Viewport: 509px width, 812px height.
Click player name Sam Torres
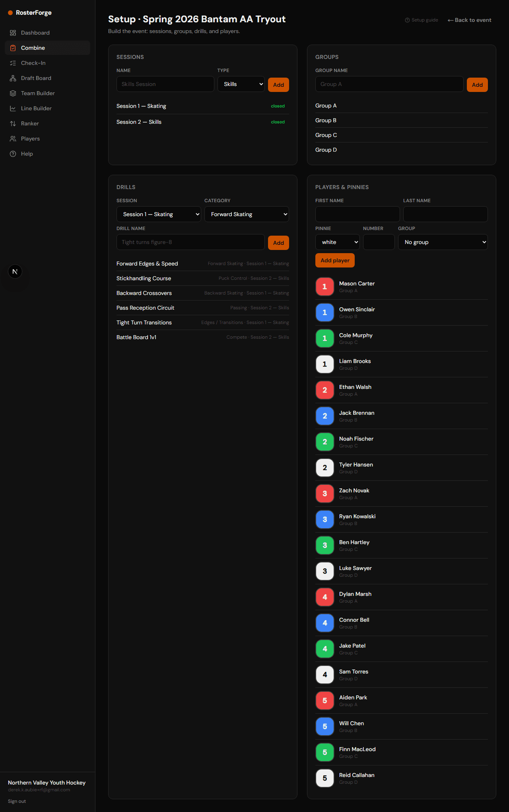pos(354,671)
